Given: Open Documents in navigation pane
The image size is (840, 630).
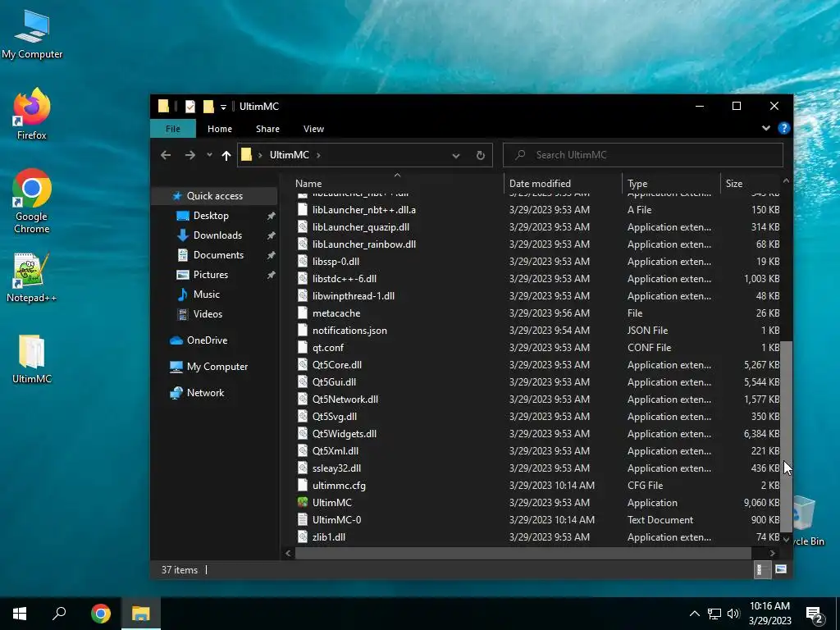Looking at the screenshot, I should click(218, 255).
